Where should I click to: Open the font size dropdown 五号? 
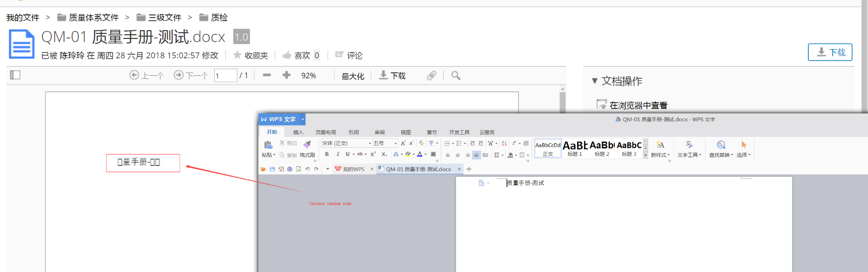[x=396, y=143]
